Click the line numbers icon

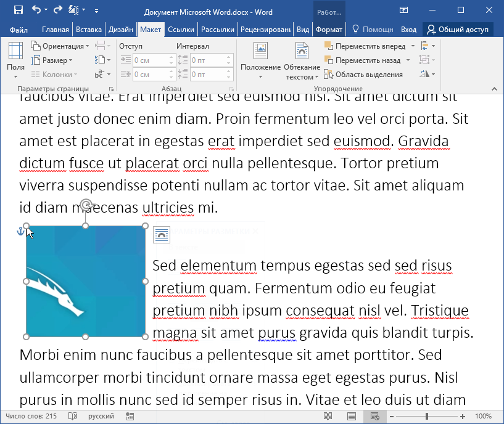[102, 60]
